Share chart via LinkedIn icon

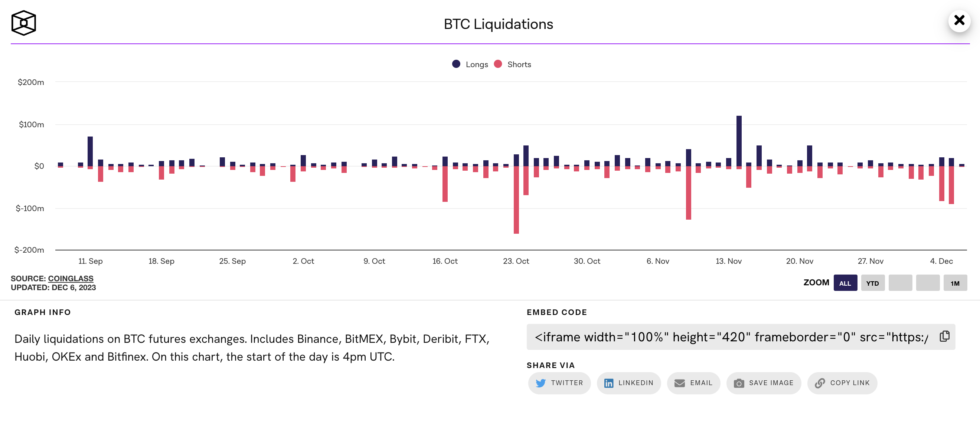coord(609,383)
